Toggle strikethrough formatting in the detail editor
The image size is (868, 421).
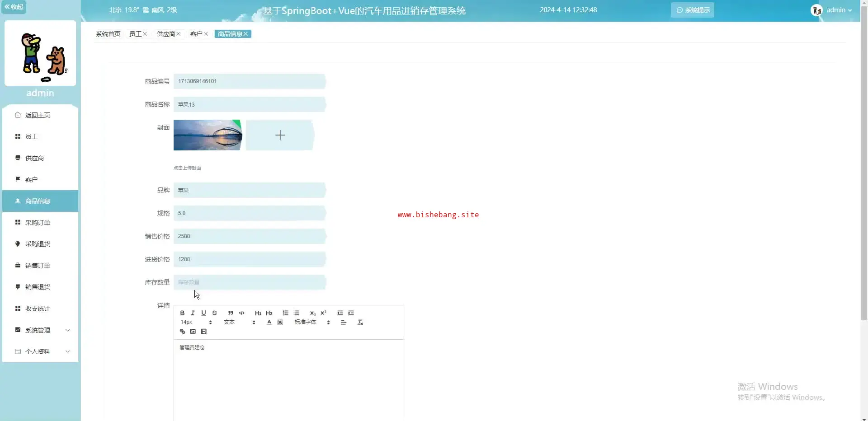(215, 313)
